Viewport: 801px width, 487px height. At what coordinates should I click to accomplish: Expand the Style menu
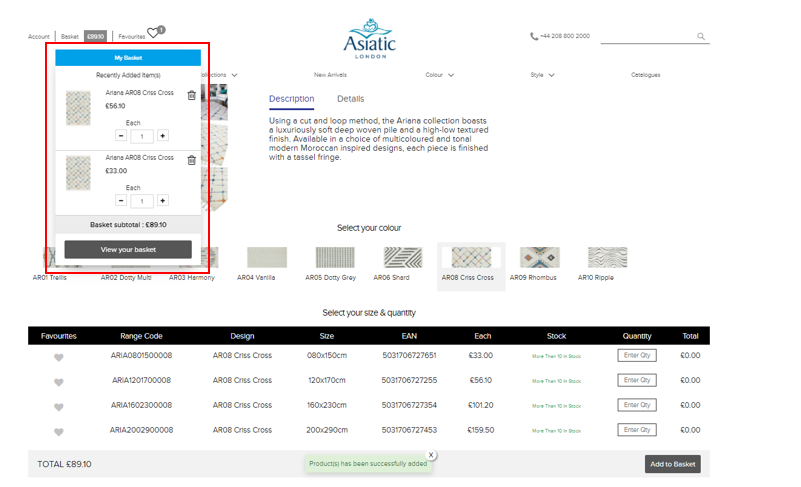[542, 75]
